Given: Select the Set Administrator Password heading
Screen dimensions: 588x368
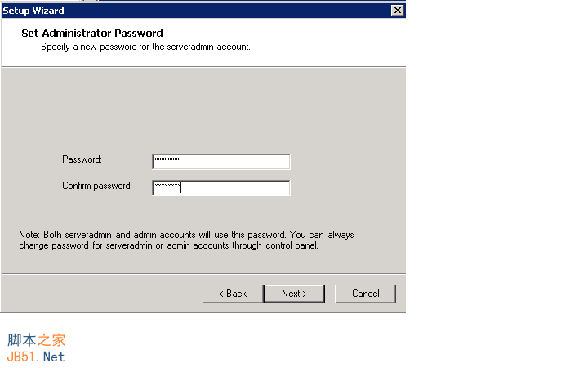Looking at the screenshot, I should (x=91, y=34).
